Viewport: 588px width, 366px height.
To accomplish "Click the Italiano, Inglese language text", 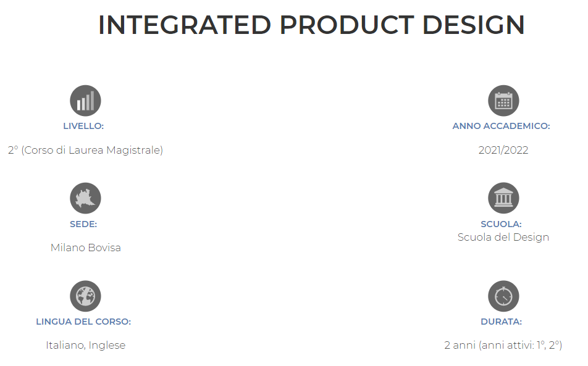I will point(85,345).
